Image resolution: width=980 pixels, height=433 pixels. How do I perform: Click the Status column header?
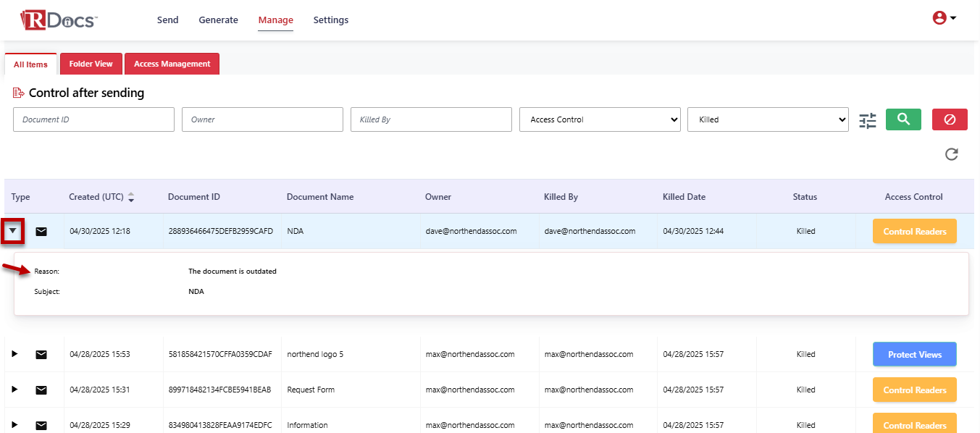click(x=805, y=197)
